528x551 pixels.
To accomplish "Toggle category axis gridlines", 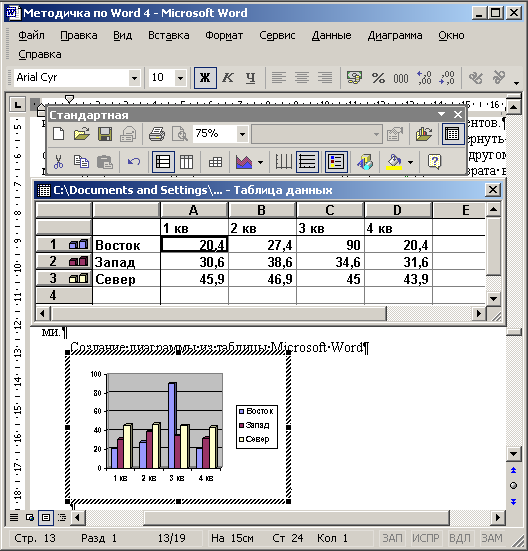I will coord(284,162).
